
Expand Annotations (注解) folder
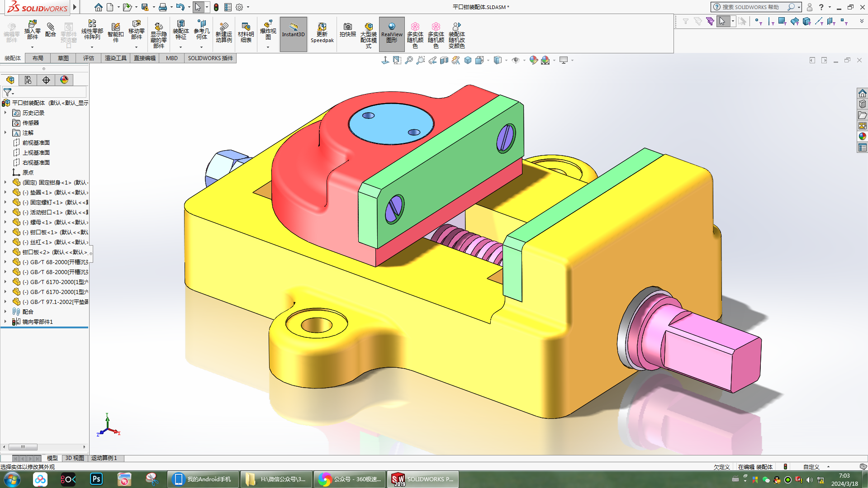[5, 133]
